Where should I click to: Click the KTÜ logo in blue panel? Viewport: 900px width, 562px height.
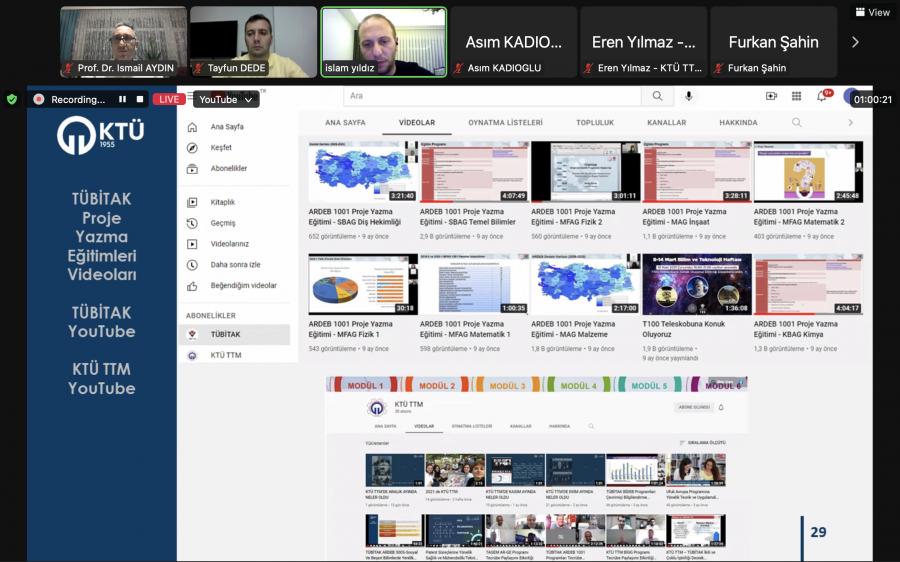(100, 135)
